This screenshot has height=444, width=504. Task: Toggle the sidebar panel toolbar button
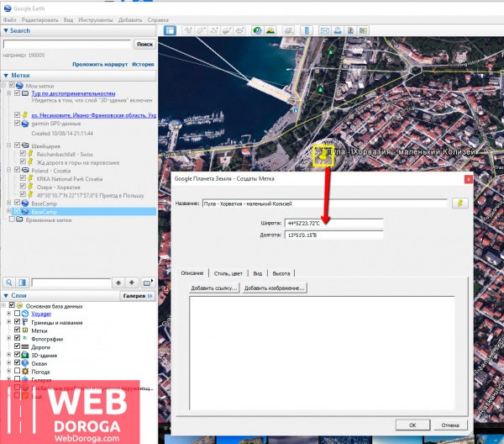(170, 30)
